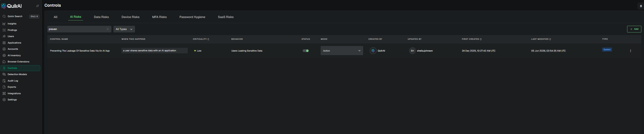Image resolution: width=644 pixels, height=134 pixels.
Task: Open row actions three-dot menu
Action: (630, 51)
